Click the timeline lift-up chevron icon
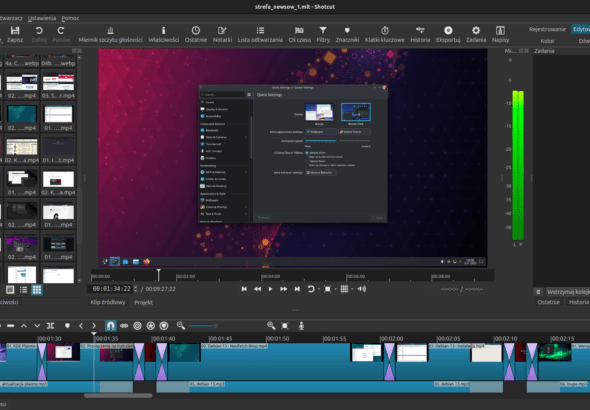Viewport: 590px width, 410px height. click(24, 326)
